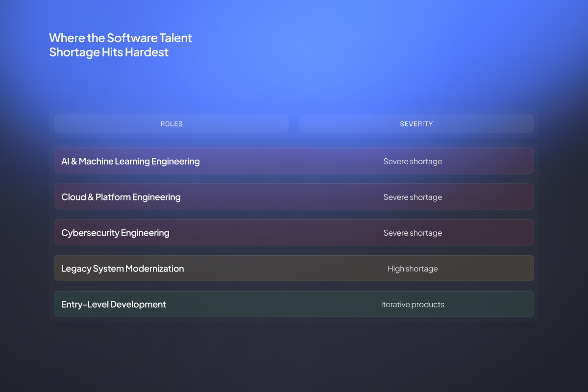Click the Iterative products label
This screenshot has width=588, height=392.
pyautogui.click(x=413, y=304)
